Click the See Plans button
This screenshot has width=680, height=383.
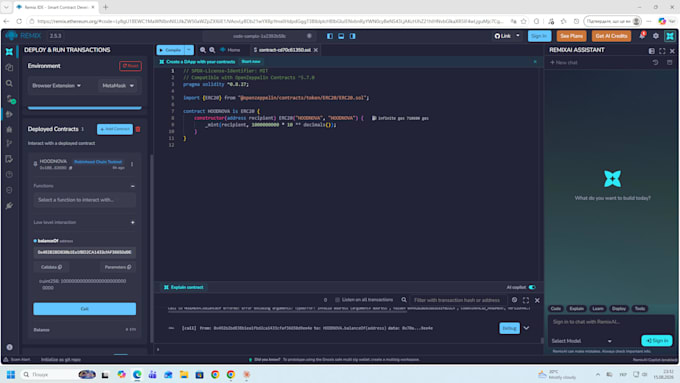point(571,36)
